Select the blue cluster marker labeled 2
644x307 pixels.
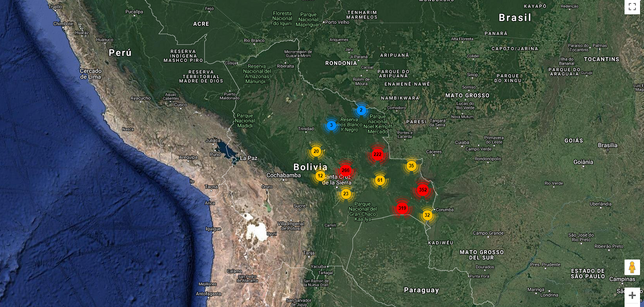361,110
